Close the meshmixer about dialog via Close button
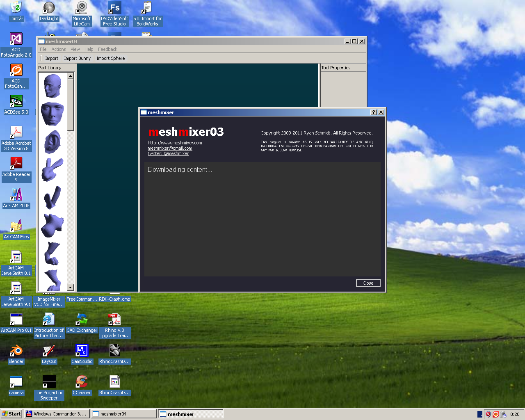The width and height of the screenshot is (525, 420). pyautogui.click(x=368, y=283)
